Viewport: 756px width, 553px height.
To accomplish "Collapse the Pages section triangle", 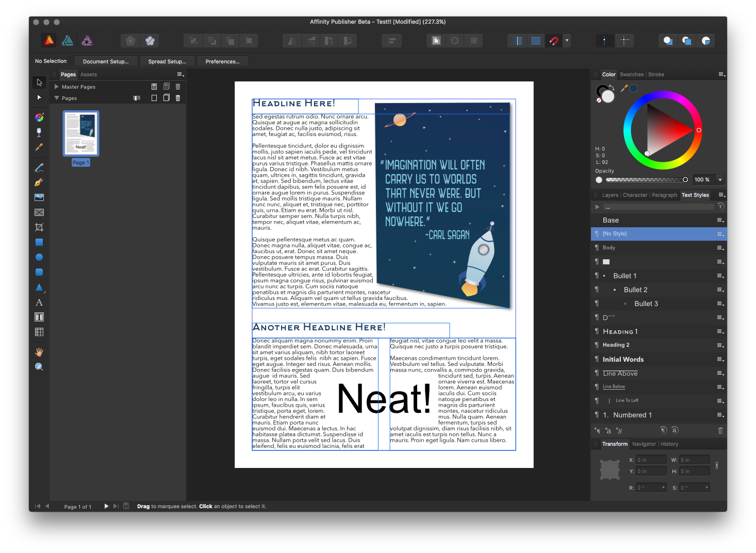I will coord(57,98).
